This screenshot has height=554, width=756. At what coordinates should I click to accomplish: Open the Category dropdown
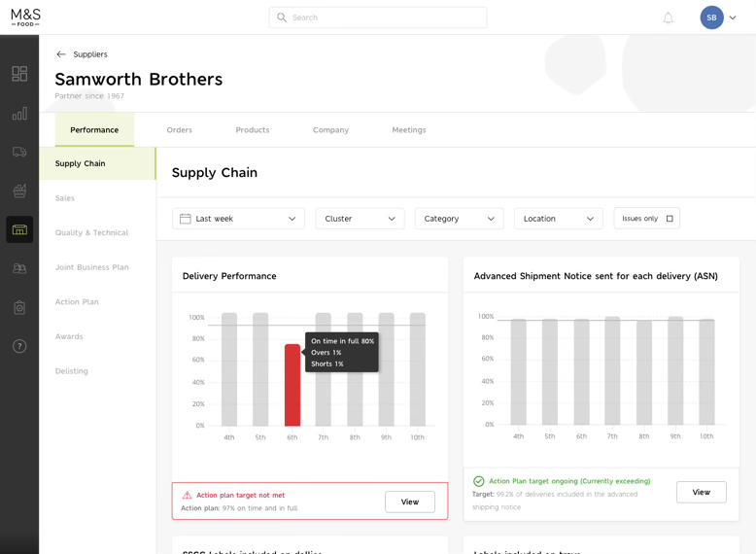click(459, 219)
